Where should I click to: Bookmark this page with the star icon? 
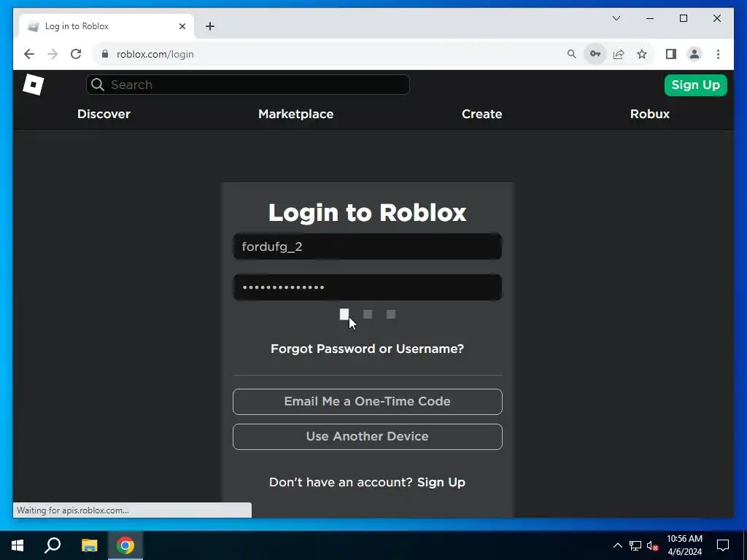(x=642, y=54)
